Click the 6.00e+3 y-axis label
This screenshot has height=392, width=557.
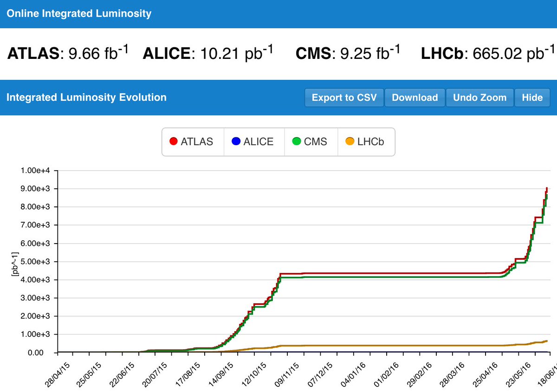35,244
